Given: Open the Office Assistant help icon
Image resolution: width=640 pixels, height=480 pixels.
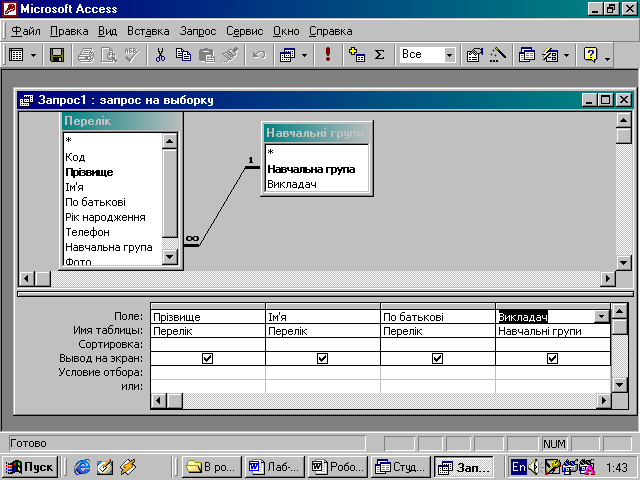Looking at the screenshot, I should [x=590, y=55].
